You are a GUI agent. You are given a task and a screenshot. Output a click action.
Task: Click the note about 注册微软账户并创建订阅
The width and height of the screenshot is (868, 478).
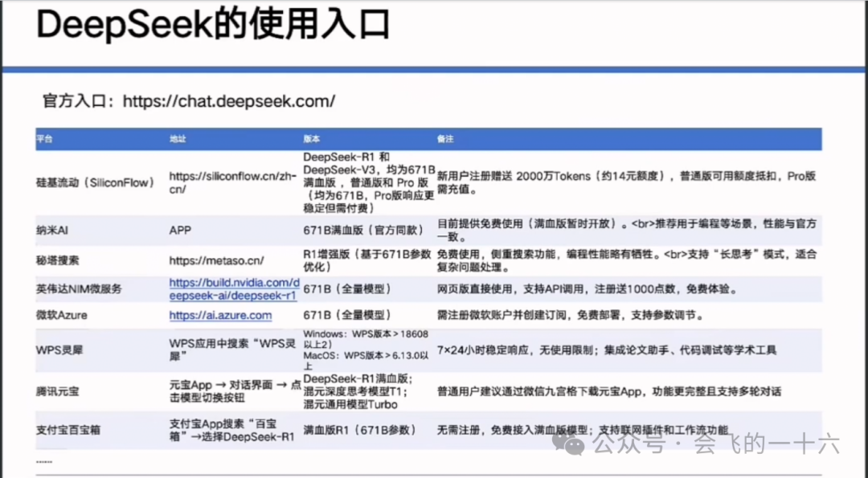[x=571, y=316]
